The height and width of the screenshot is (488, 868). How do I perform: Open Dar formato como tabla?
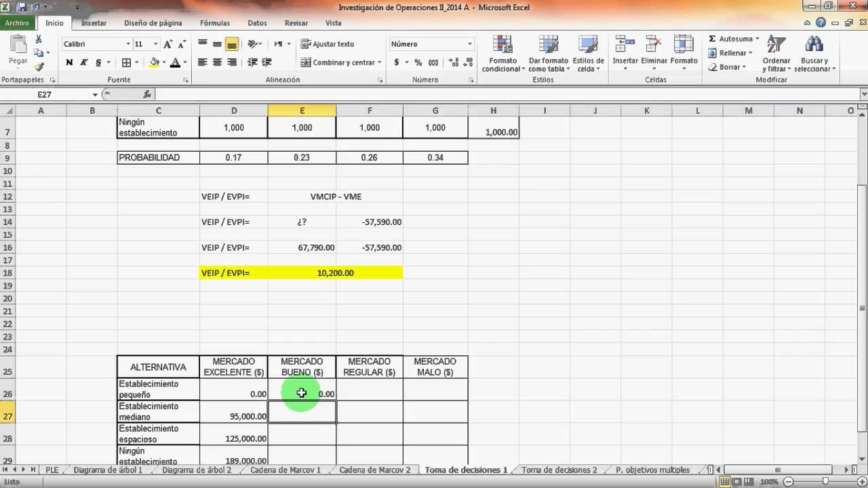[x=548, y=54]
